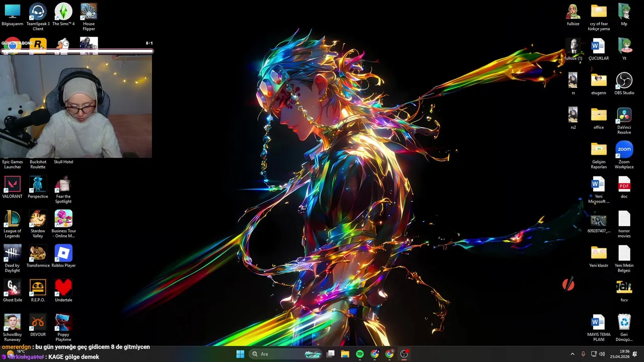The width and height of the screenshot is (644, 362).
Task: Open the volume tray icon
Action: (x=602, y=354)
